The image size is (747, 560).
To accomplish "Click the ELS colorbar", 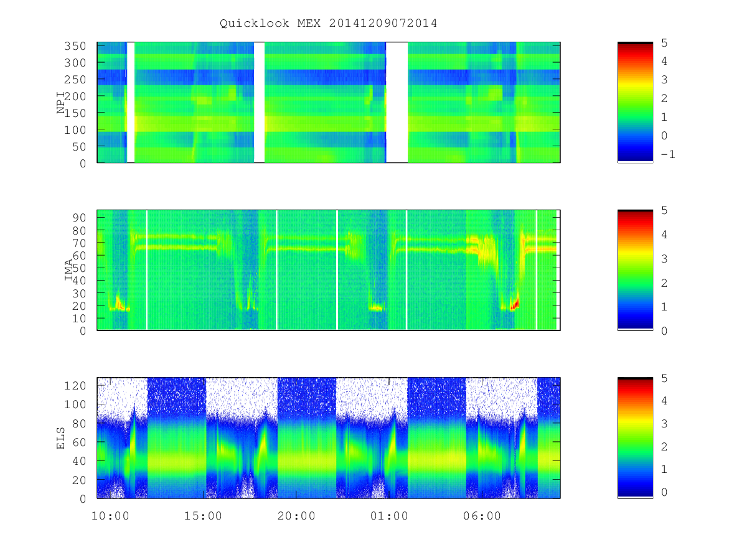I will [x=635, y=438].
